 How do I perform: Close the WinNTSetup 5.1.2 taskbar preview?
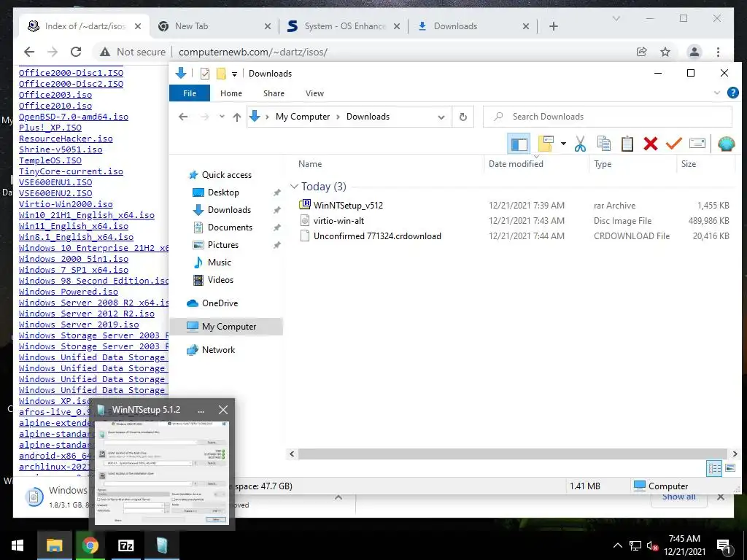point(223,410)
